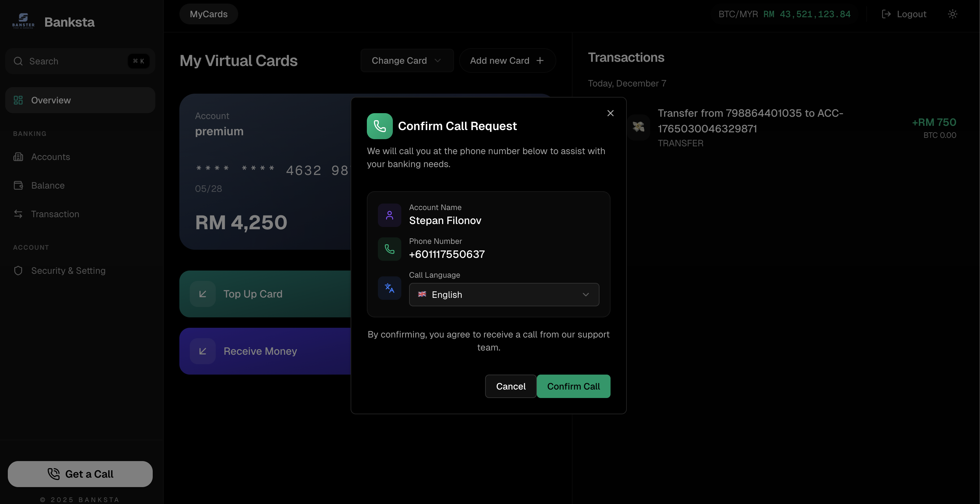Viewport: 980px width, 504px height.
Task: Click the translate language icon
Action: pos(389,288)
